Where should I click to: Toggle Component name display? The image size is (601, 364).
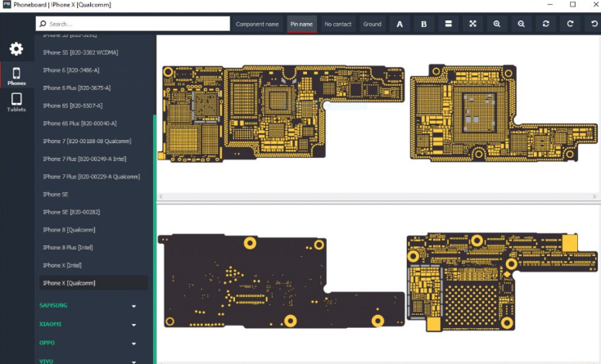click(x=257, y=24)
